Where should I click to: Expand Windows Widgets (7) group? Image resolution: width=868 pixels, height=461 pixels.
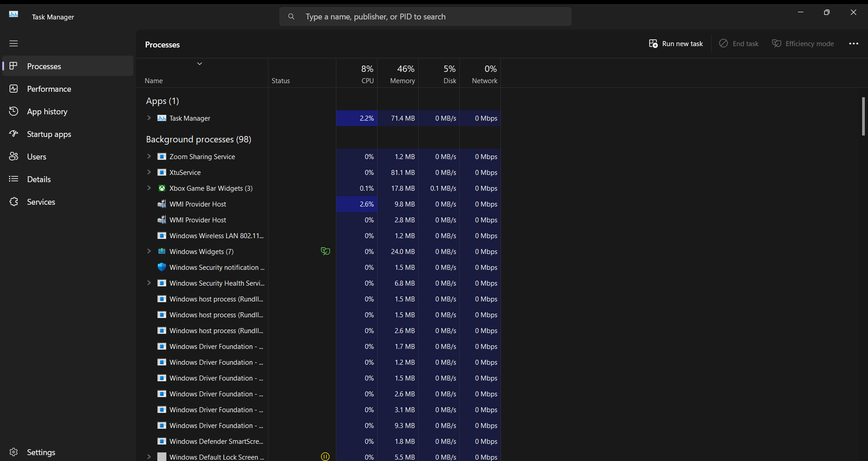(x=149, y=251)
